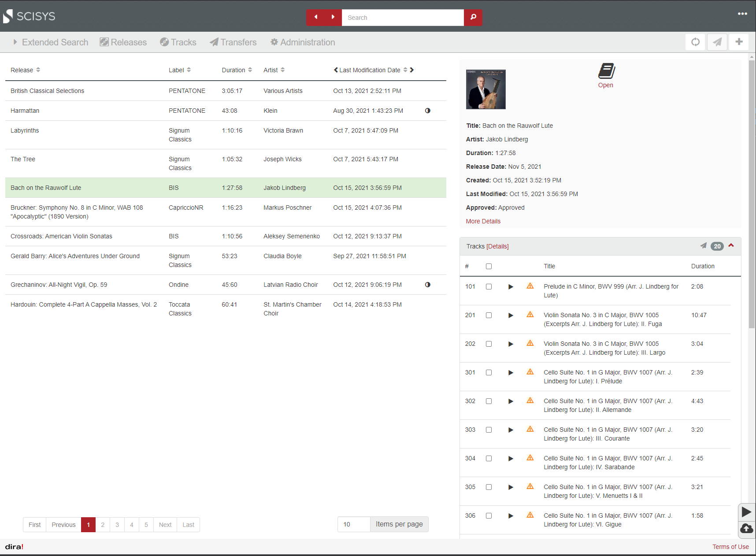Click the Last page button

tap(189, 525)
